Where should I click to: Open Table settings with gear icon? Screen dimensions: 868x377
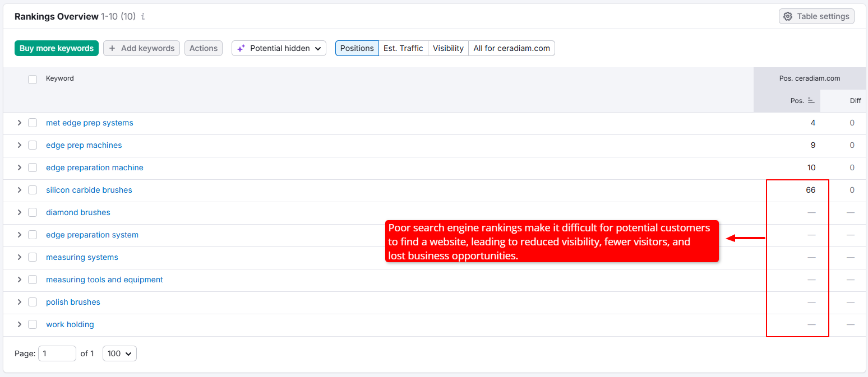pyautogui.click(x=787, y=16)
